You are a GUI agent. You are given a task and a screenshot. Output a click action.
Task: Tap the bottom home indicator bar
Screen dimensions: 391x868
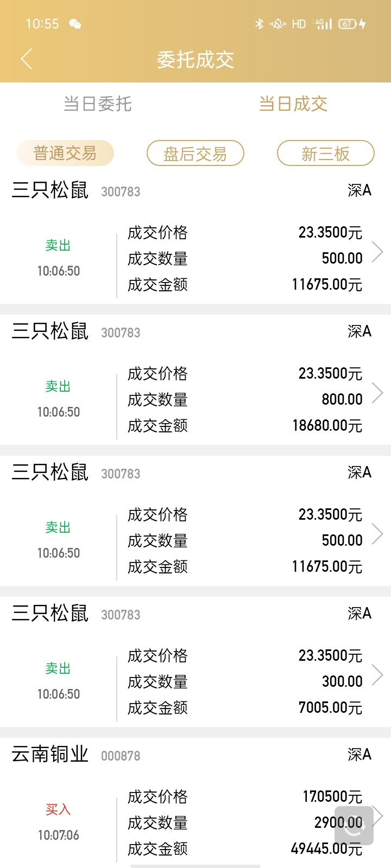point(195,866)
